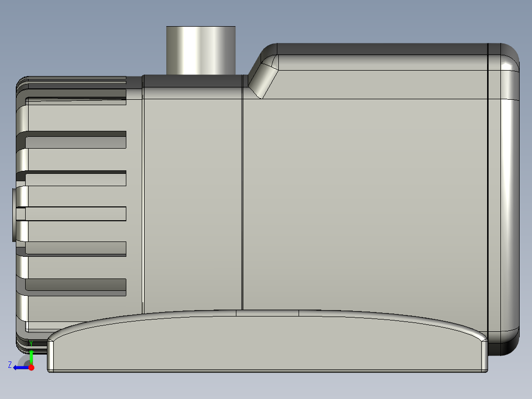Select the angled chamfer face near the top step
Image resolution: width=532 pixels, height=399 pixels.
tap(264, 81)
